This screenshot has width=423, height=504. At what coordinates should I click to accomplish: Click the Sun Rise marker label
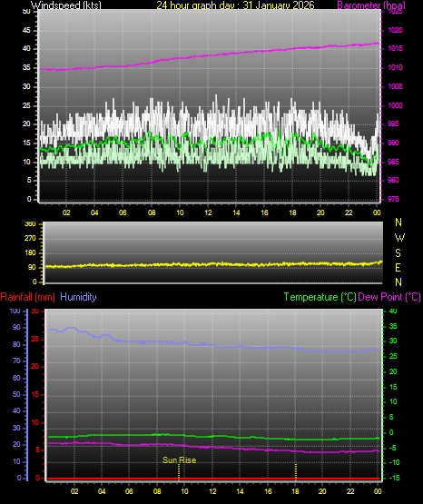click(179, 460)
